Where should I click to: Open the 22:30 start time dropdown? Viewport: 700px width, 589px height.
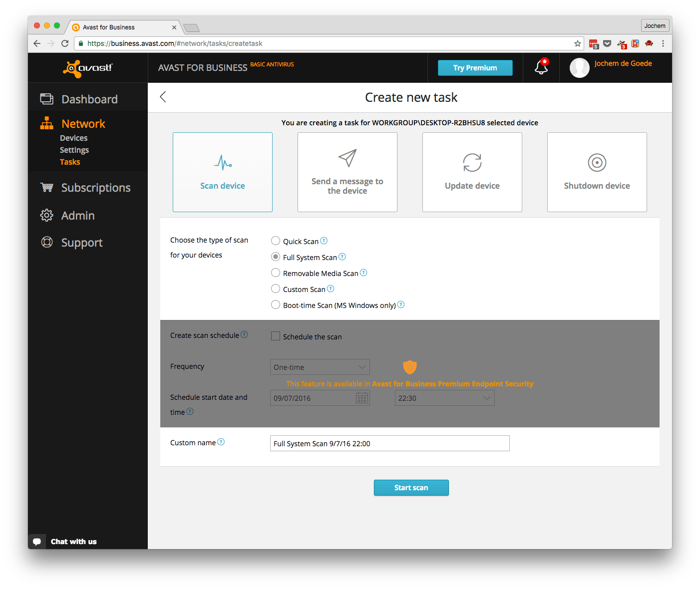[445, 398]
